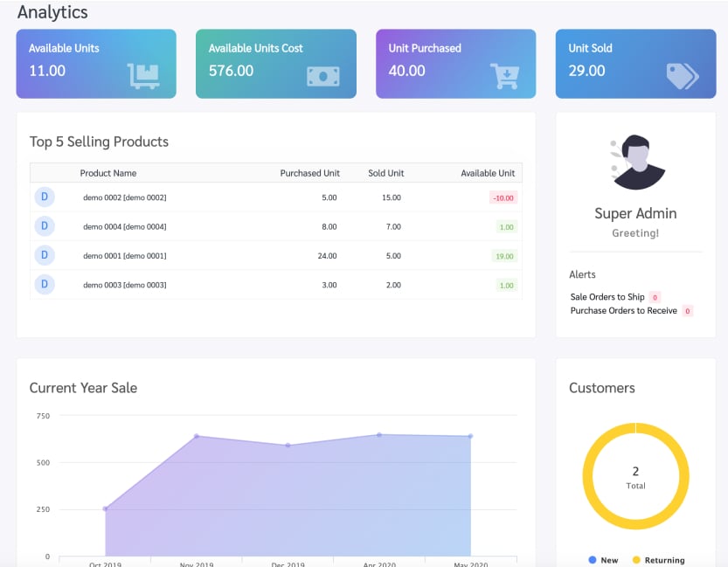728x567 pixels.
Task: Select the demo 0002 [demo 0002] product name
Action: (124, 197)
